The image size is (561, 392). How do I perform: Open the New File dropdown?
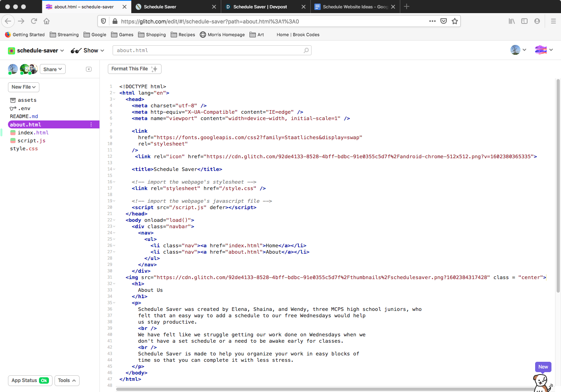pyautogui.click(x=23, y=87)
